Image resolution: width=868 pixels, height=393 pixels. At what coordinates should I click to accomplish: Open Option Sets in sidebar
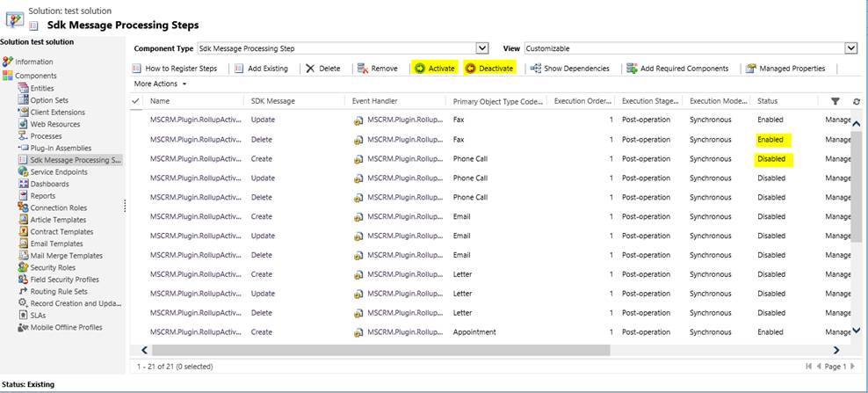[x=49, y=100]
